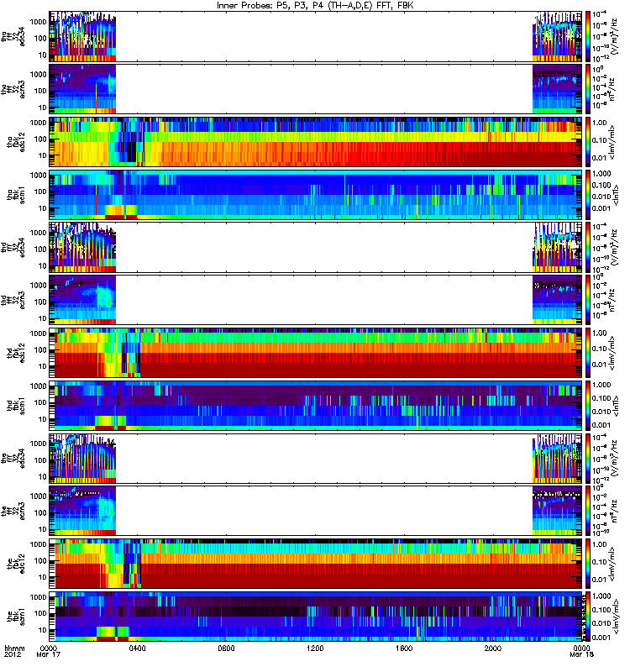Click the '0800' time axis tick label
This screenshot has width=630, height=672.
click(x=226, y=648)
